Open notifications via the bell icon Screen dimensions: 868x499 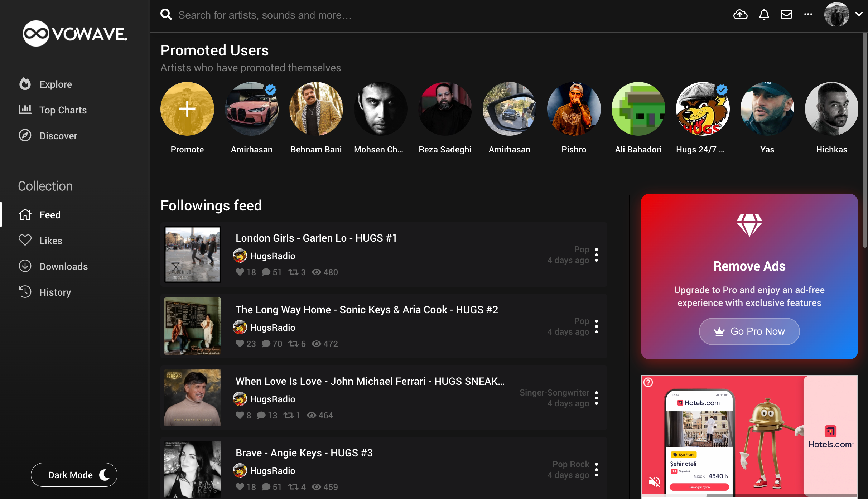pos(764,14)
